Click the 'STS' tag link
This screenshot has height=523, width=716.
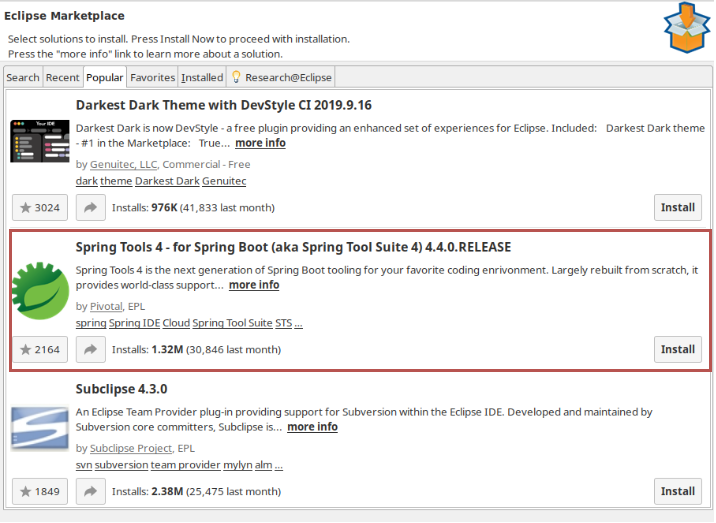[x=284, y=323]
